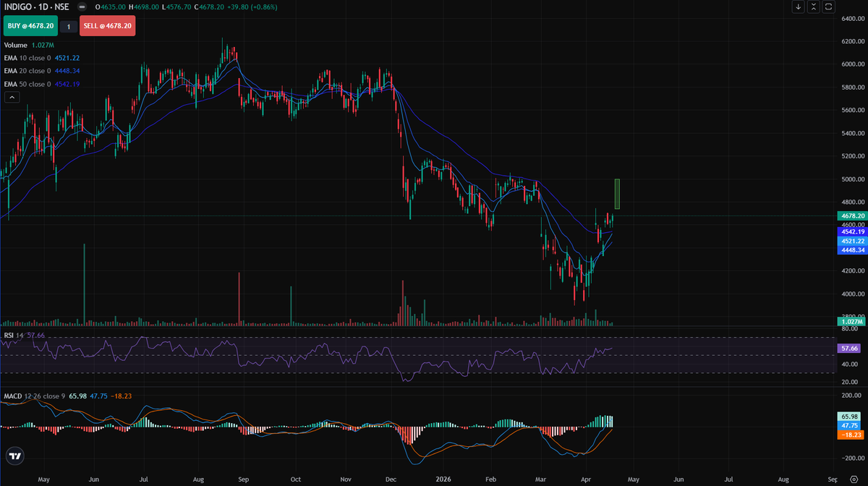The width and height of the screenshot is (868, 486).
Task: Click the MACD line label 47.75
Action: (848, 426)
